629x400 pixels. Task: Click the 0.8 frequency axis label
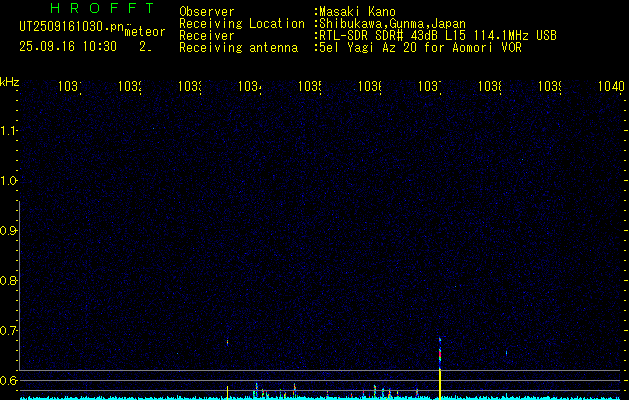tap(8, 280)
